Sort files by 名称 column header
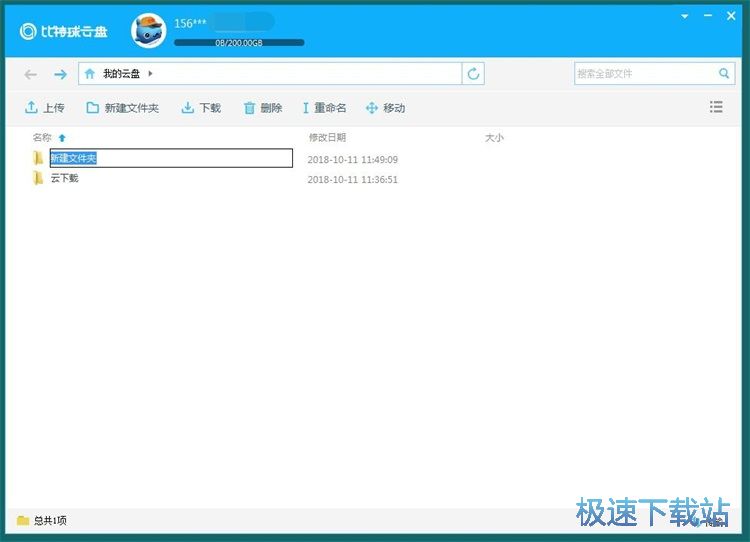This screenshot has height=542, width=750. click(42, 138)
